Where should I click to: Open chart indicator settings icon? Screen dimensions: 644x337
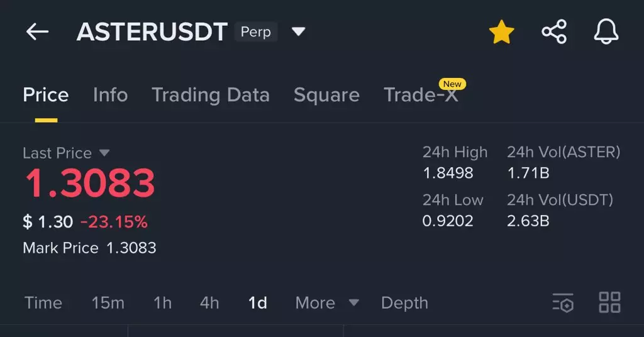click(563, 302)
